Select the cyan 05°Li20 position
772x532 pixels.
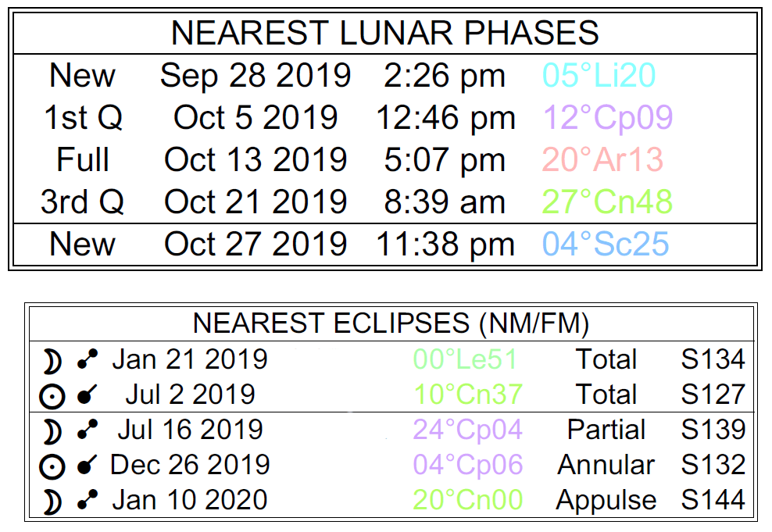point(599,76)
